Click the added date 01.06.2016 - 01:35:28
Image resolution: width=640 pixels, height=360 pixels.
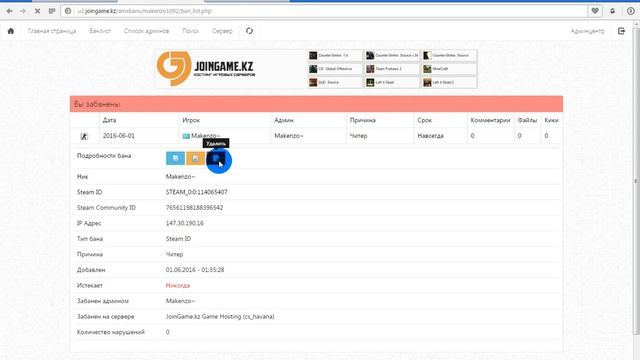195,270
